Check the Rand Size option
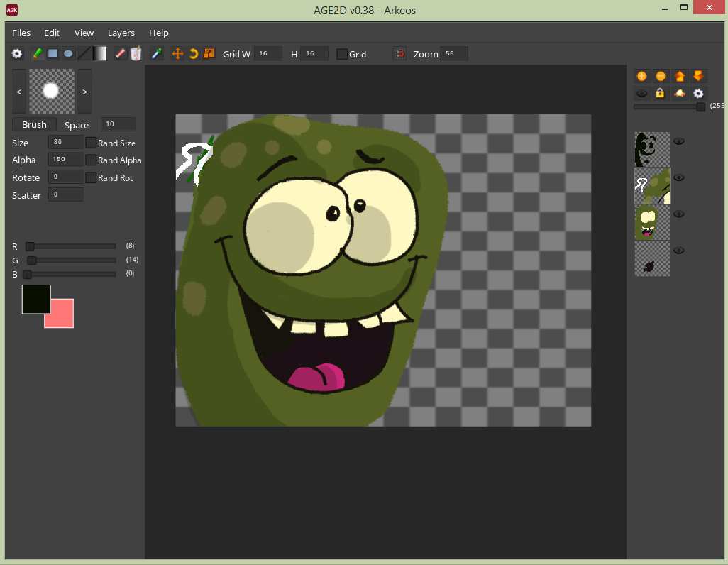 (x=91, y=143)
